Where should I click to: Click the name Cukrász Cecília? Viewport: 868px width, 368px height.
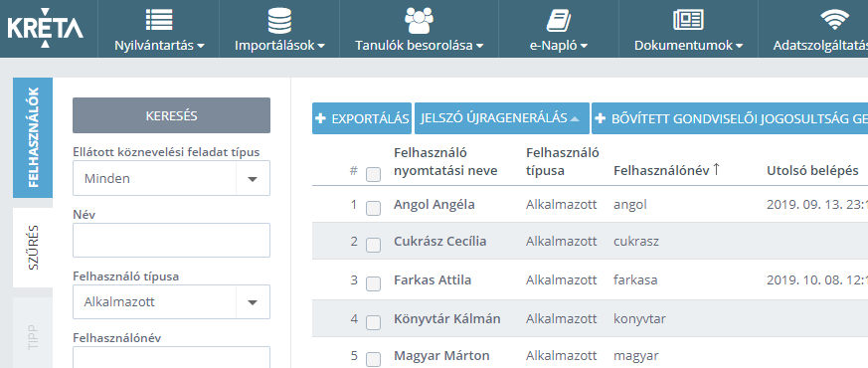click(440, 242)
